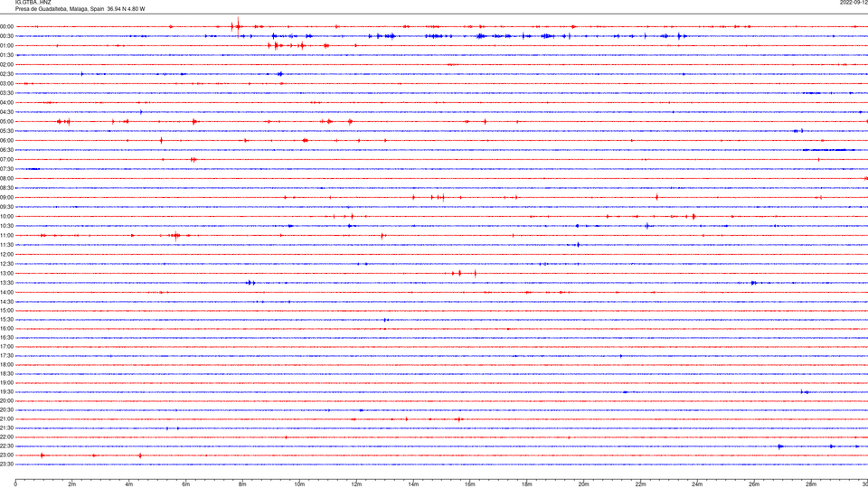Image resolution: width=868 pixels, height=488 pixels.
Task: Select the 13:30 time label
Action: (x=7, y=283)
